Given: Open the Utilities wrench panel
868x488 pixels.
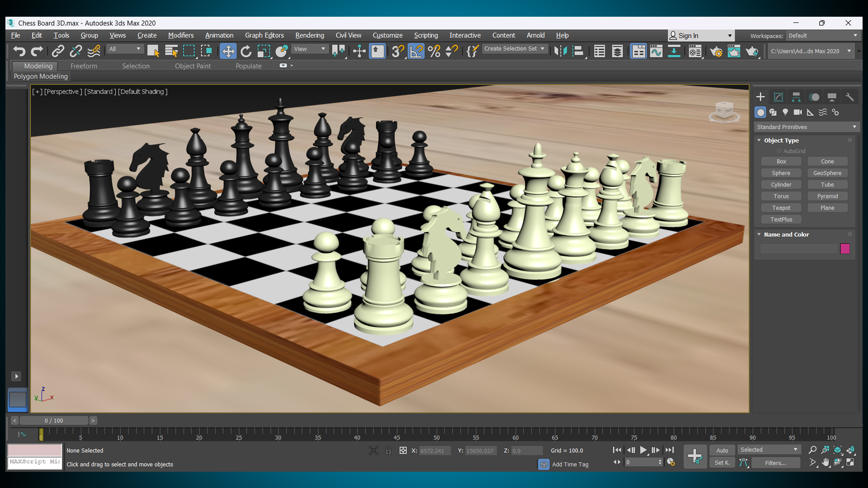Looking at the screenshot, I should click(850, 97).
